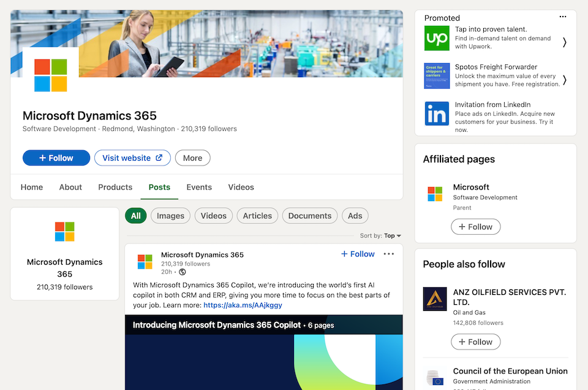Follow Microsoft Dynamics 365 with blue button
Image resolution: width=588 pixels, height=390 pixels.
coord(56,158)
